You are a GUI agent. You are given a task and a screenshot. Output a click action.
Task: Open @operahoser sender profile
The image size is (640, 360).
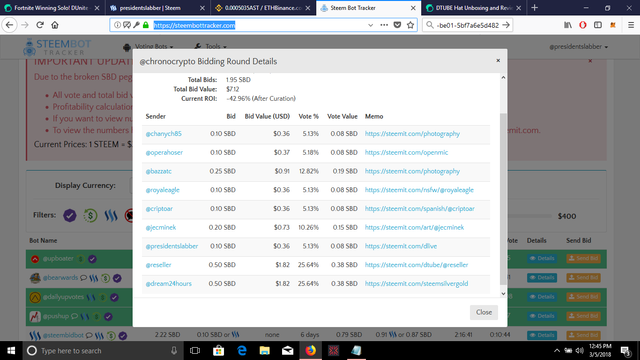[164, 152]
